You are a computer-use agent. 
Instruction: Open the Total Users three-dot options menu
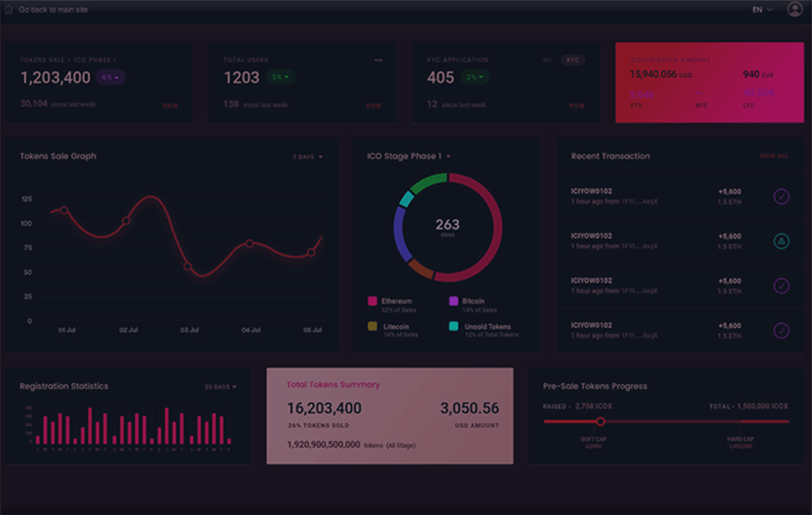(x=378, y=60)
